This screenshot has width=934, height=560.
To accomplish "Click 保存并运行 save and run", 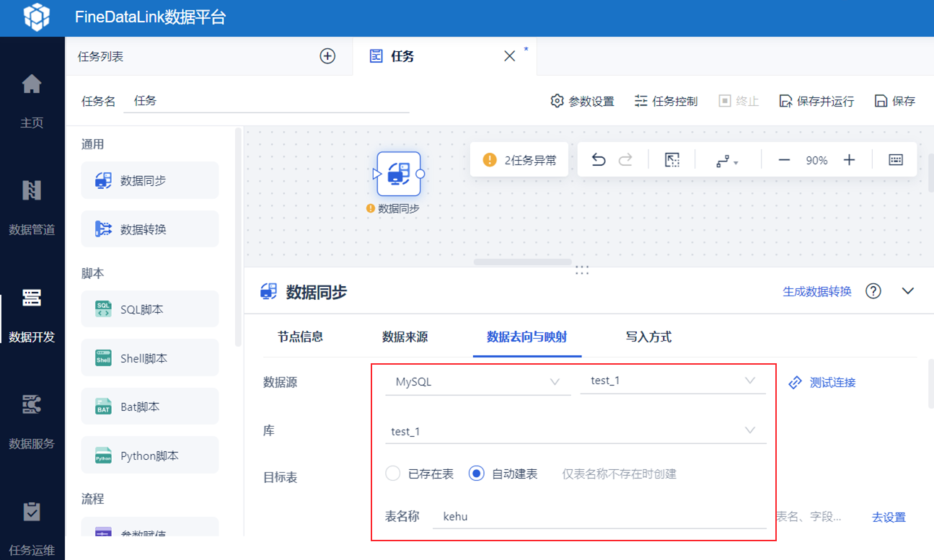I will point(816,101).
